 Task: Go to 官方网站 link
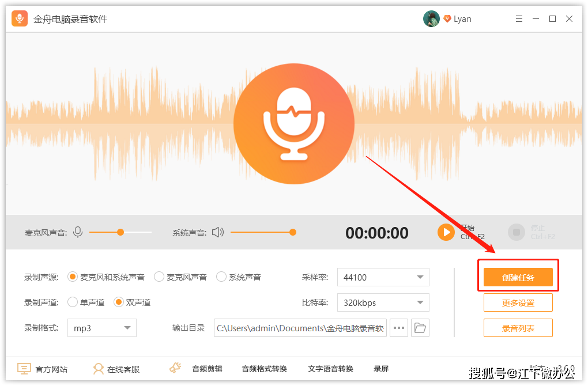[x=51, y=369]
